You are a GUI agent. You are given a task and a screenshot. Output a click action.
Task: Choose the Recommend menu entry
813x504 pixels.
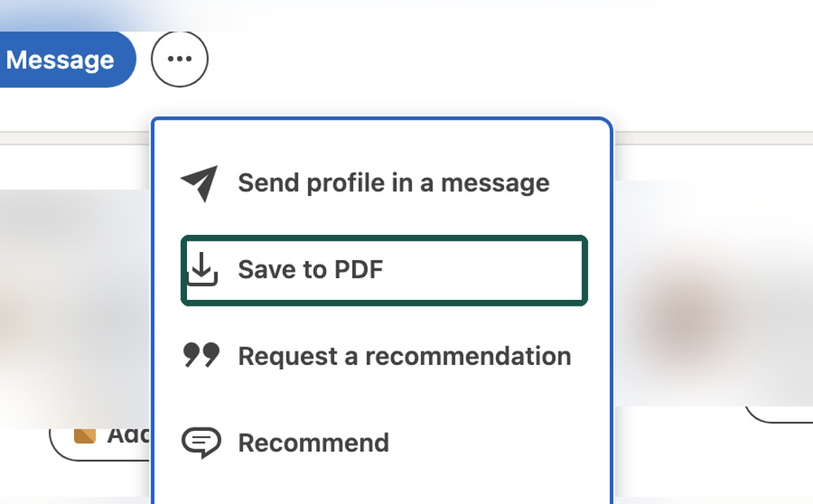click(384, 443)
